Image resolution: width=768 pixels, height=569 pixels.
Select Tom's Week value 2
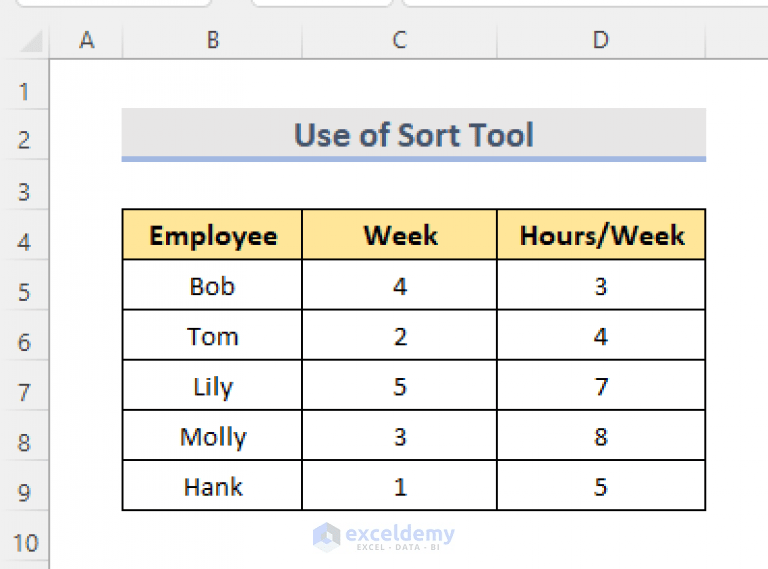(x=399, y=335)
